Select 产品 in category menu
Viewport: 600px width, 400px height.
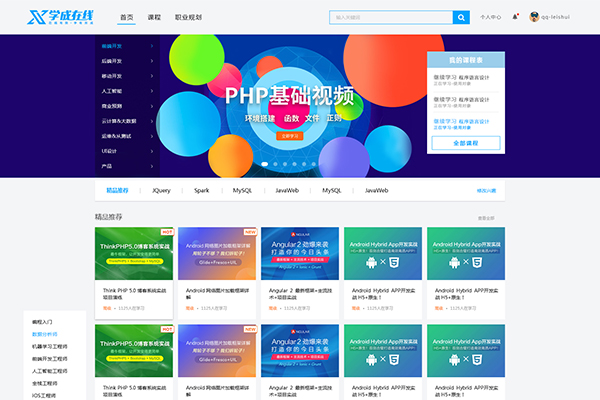pos(107,166)
